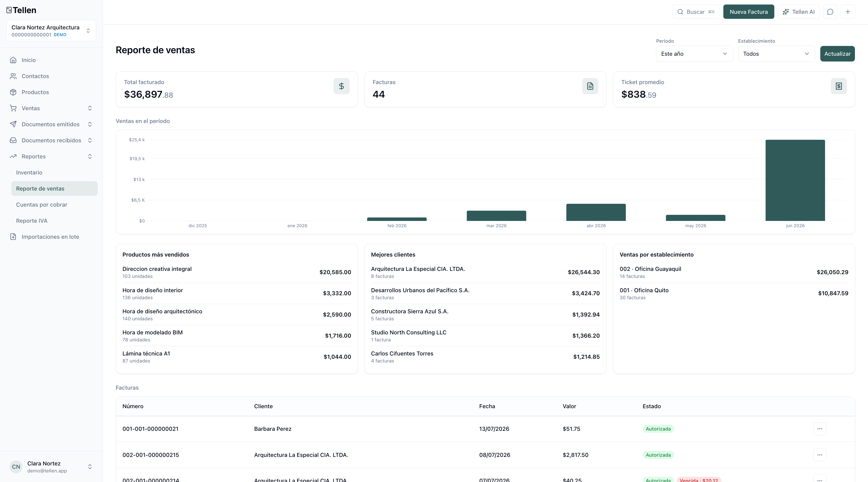Screen dimensions: 868x482
Task: Click the Reportes trend icon
Action: pyautogui.click(x=13, y=156)
